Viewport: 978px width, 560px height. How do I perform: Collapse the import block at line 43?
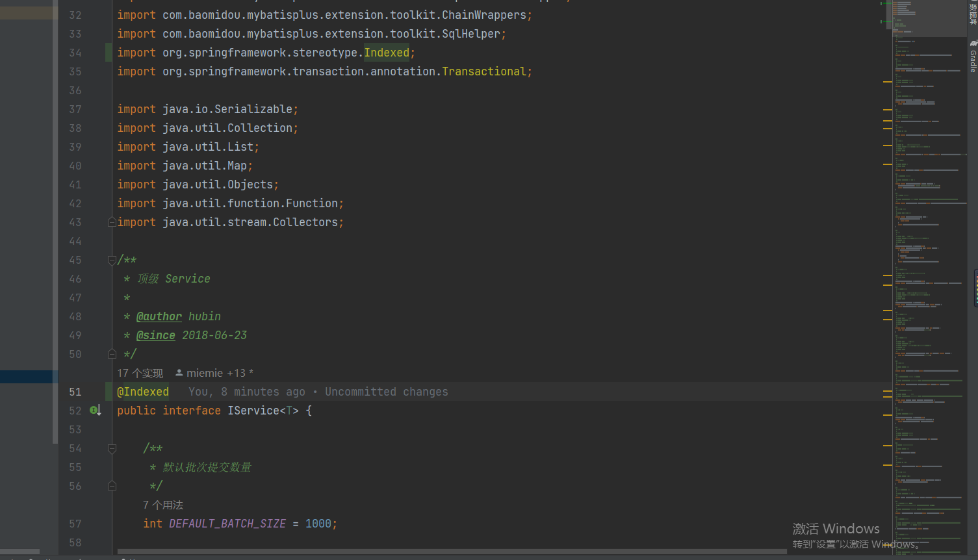click(112, 222)
